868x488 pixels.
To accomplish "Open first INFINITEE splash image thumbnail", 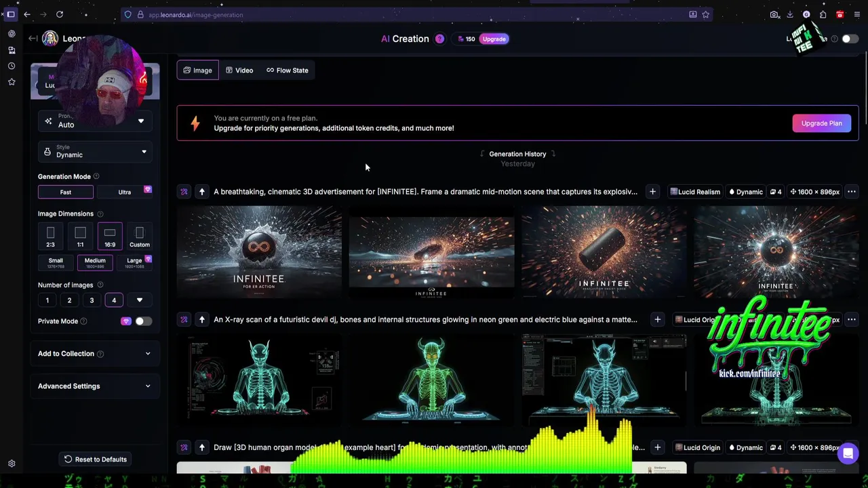I will [259, 252].
